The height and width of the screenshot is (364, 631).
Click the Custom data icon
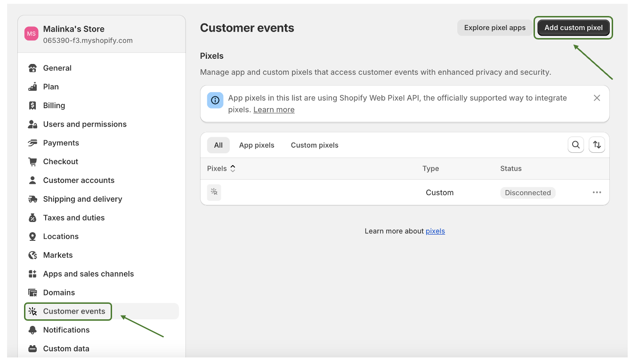point(32,349)
